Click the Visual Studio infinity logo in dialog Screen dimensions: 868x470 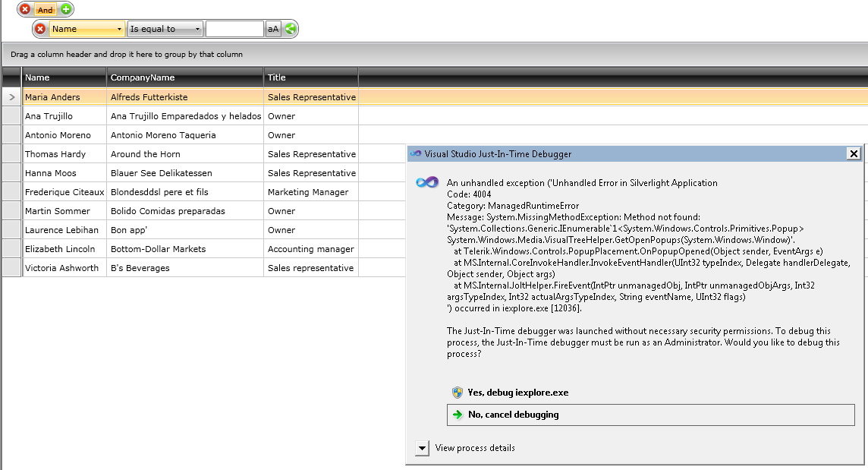[427, 182]
